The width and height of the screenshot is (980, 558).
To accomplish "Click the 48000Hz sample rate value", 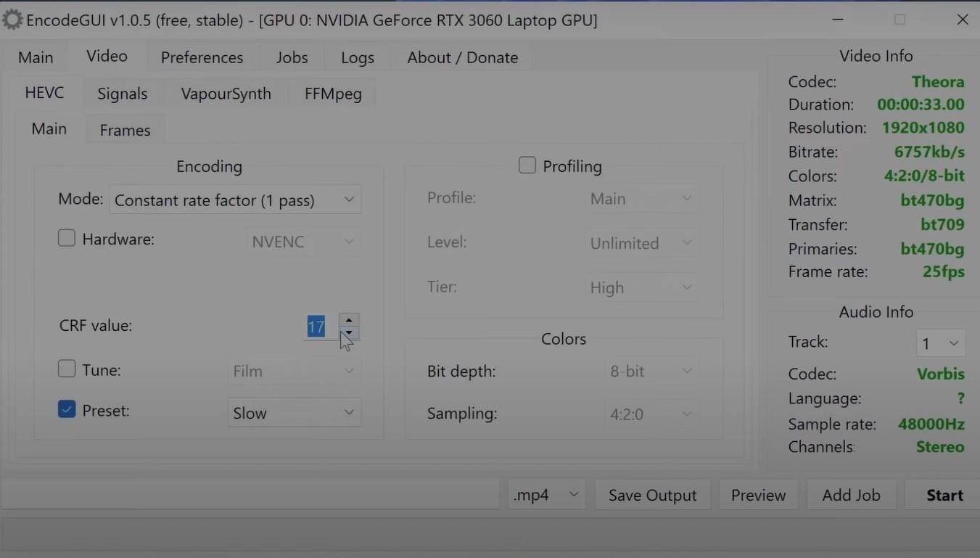I will click(x=931, y=424).
